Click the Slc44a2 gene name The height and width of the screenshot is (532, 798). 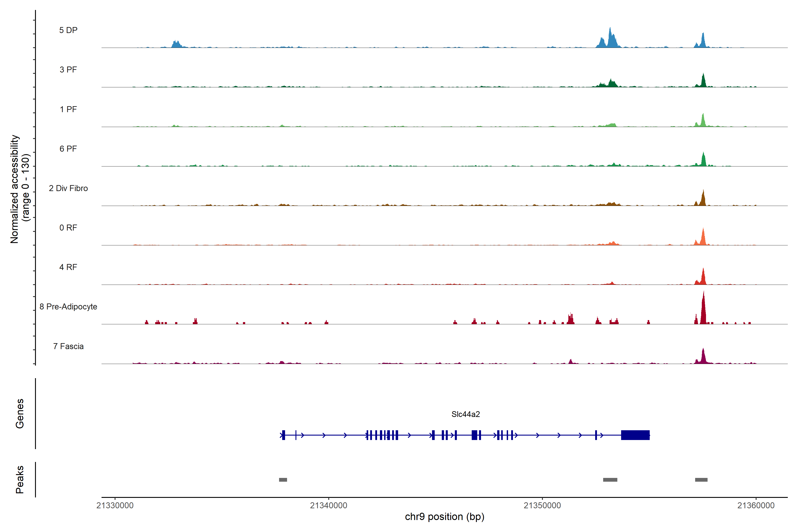[465, 414]
